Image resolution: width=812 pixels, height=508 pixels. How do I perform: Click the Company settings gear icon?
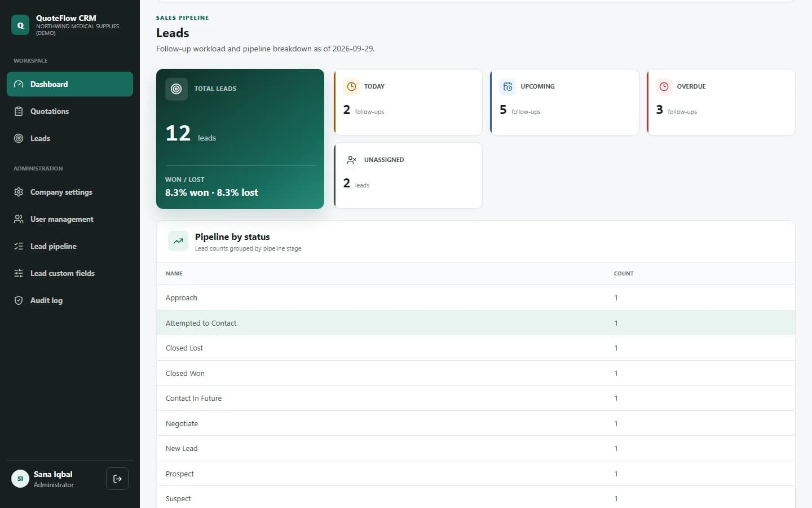(19, 192)
